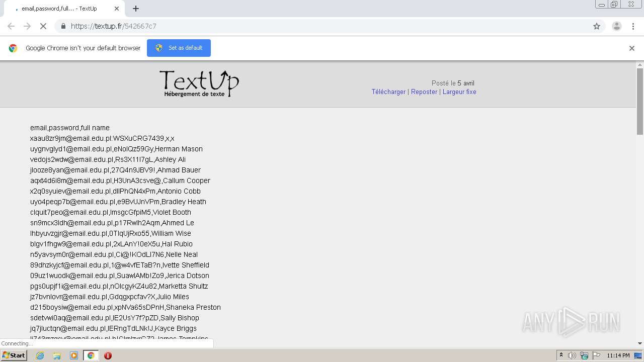644x362 pixels.
Task: Open Chrome's three-dot menu
Action: (632, 26)
